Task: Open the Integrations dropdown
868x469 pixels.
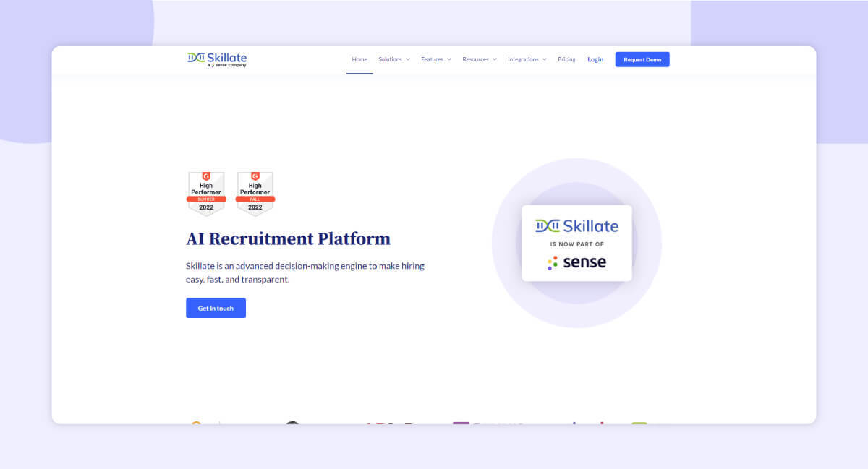Action: (x=527, y=59)
